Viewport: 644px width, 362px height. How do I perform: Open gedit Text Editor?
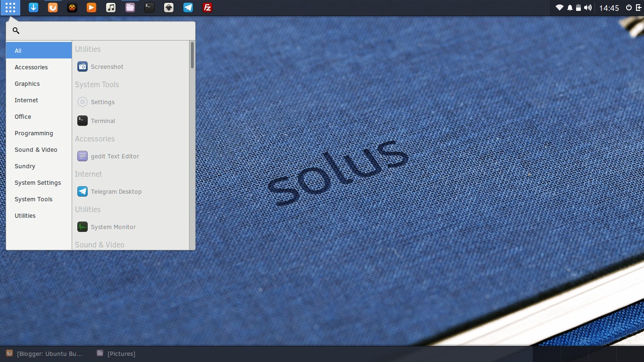131,156
